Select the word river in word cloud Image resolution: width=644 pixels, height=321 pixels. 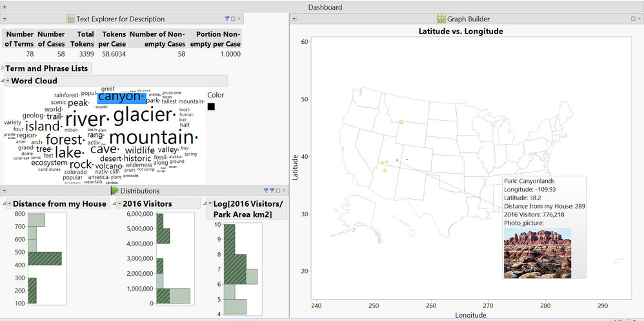pos(87,119)
